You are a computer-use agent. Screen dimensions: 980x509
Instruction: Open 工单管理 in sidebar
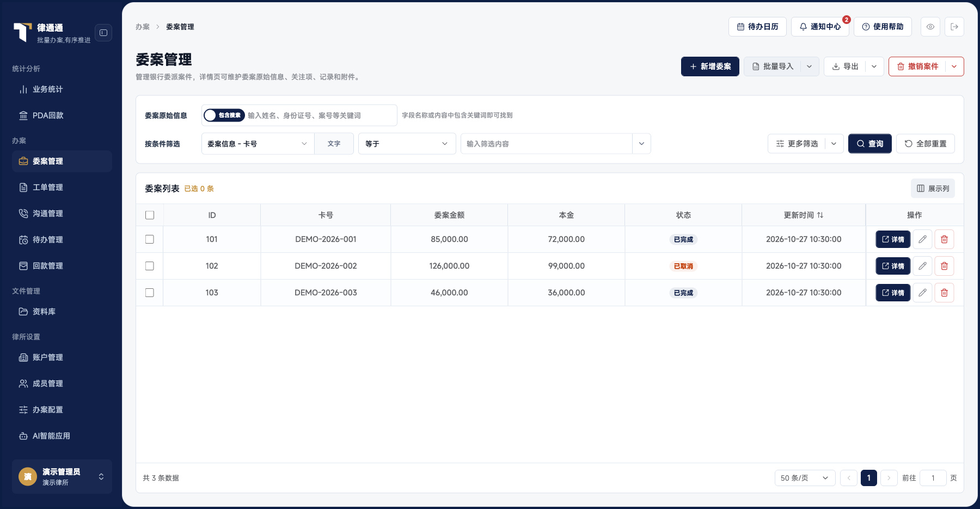(x=62, y=187)
